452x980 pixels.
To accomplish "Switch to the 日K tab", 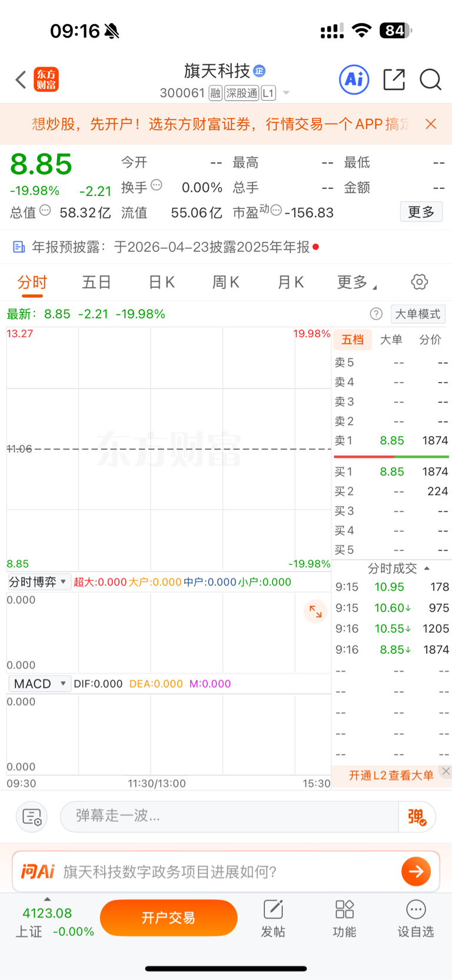I will pyautogui.click(x=162, y=283).
